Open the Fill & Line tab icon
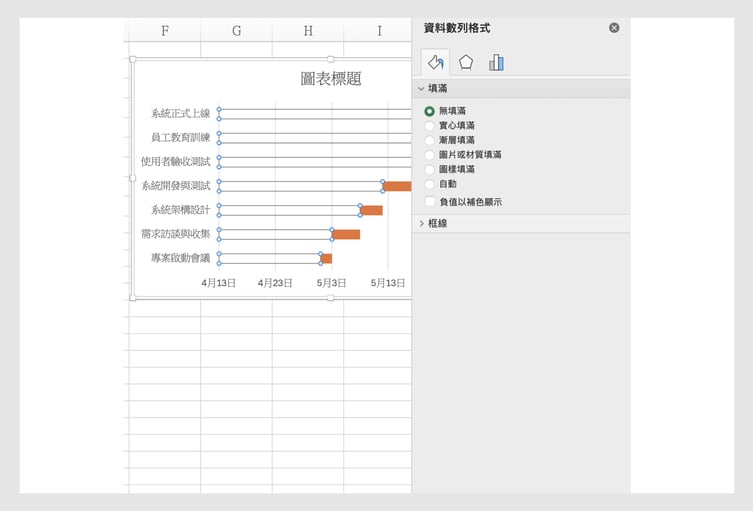Screen dimensions: 753x511 tap(436, 62)
